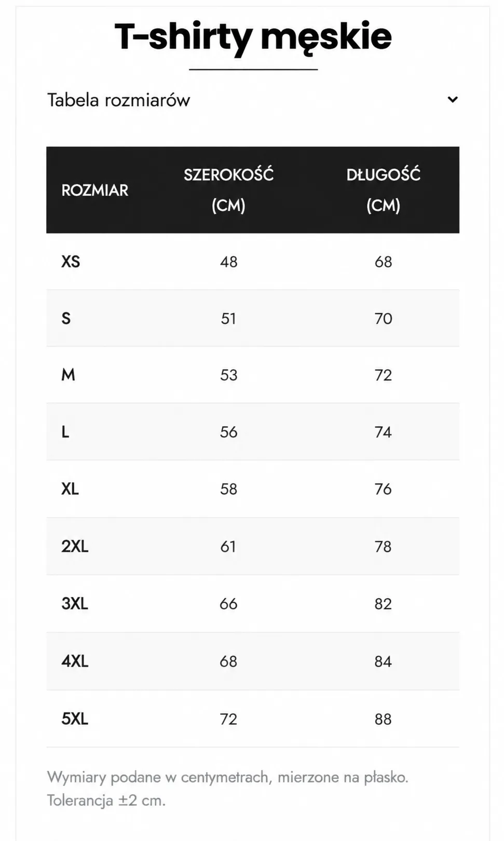
Task: Select the DŁUGOŚĆ (CM) column header
Action: coord(383,190)
